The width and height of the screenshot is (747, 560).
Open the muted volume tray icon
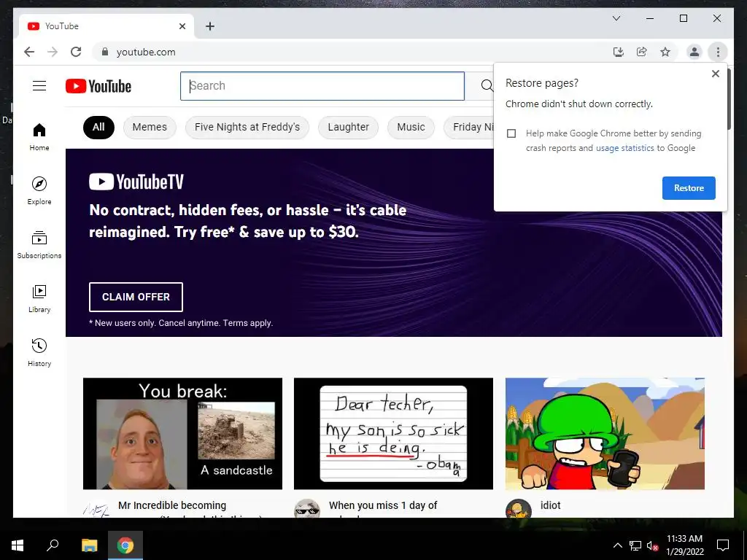click(x=652, y=545)
